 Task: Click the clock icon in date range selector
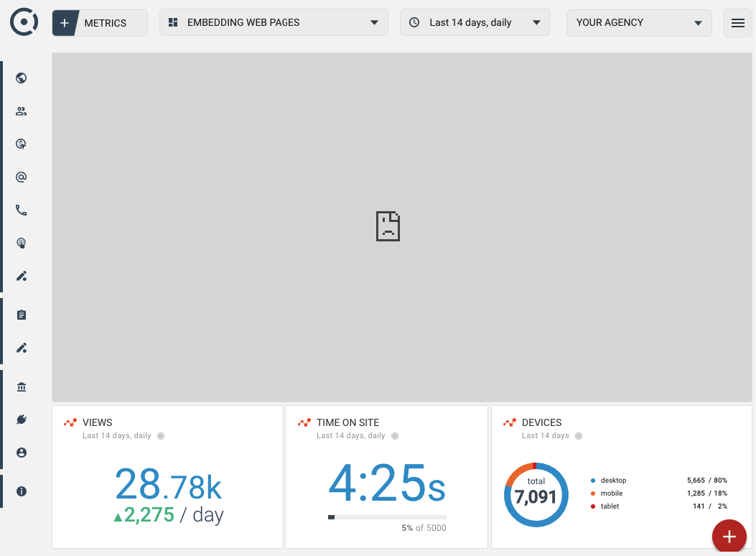(414, 22)
